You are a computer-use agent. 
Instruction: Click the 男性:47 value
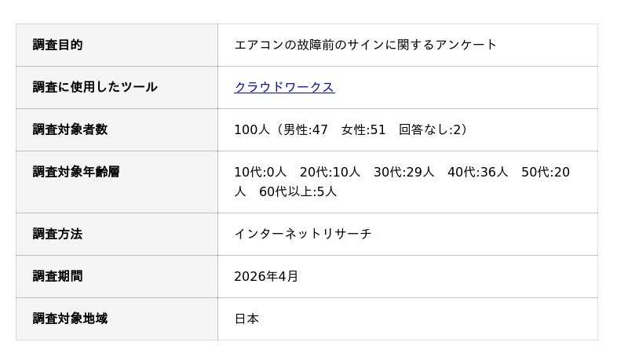(x=305, y=129)
